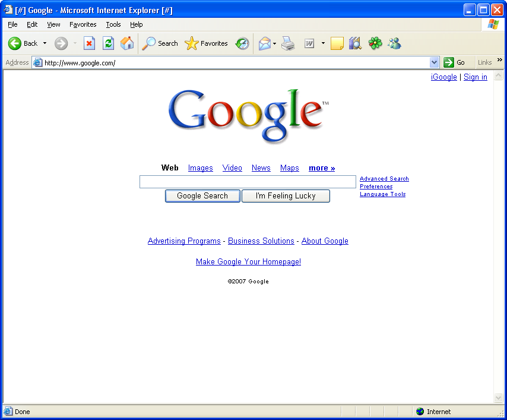Open the About Google link
The image size is (507, 420).
(x=325, y=241)
